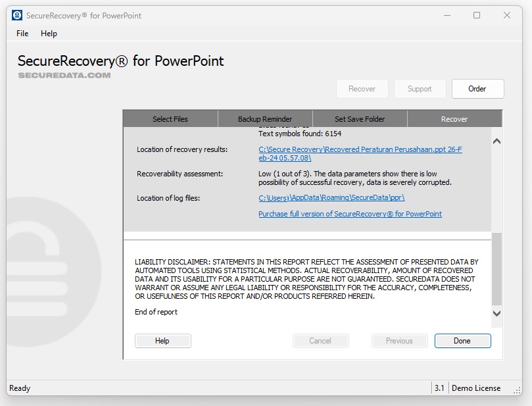Go to the Backup Reminder tab

(x=265, y=119)
